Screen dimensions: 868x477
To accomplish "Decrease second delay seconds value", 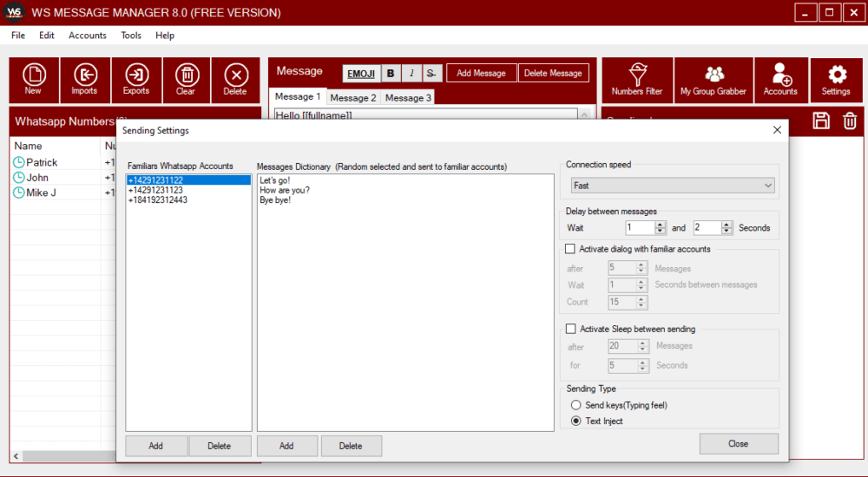I will [x=727, y=231].
